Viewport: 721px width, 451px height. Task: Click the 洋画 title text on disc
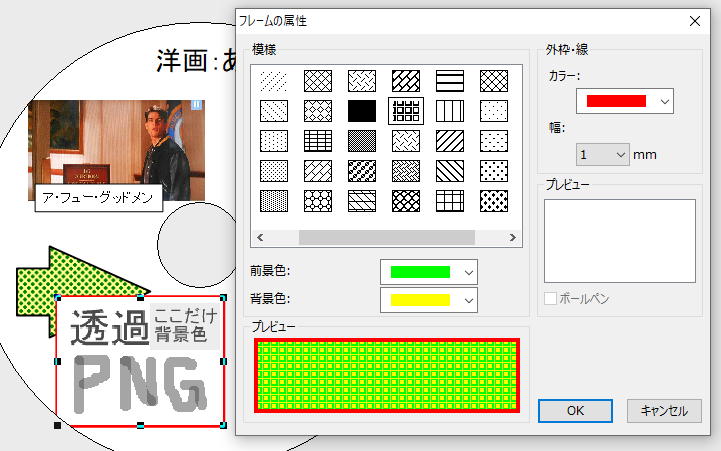click(196, 61)
